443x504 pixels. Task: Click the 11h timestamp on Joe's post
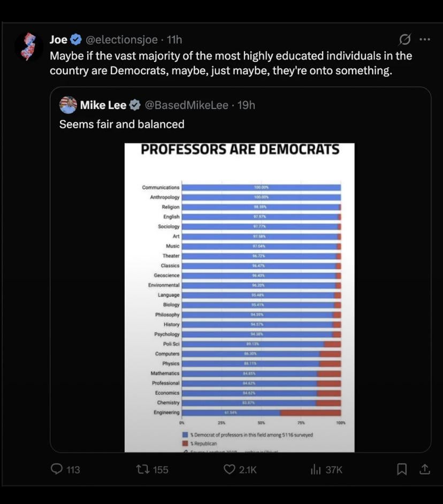click(174, 40)
